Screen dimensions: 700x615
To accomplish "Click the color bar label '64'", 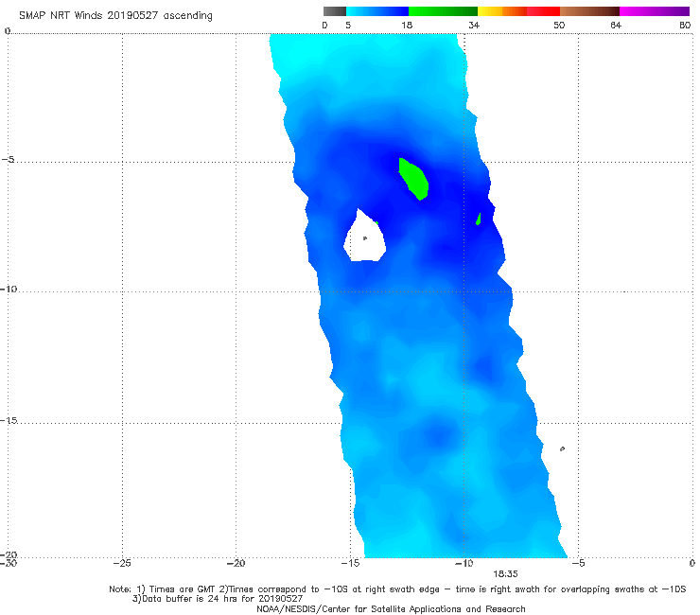I will point(616,25).
